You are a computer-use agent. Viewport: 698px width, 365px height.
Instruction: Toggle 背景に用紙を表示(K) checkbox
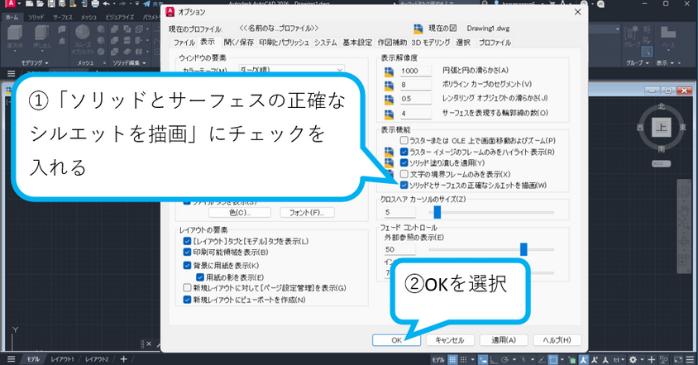click(187, 265)
